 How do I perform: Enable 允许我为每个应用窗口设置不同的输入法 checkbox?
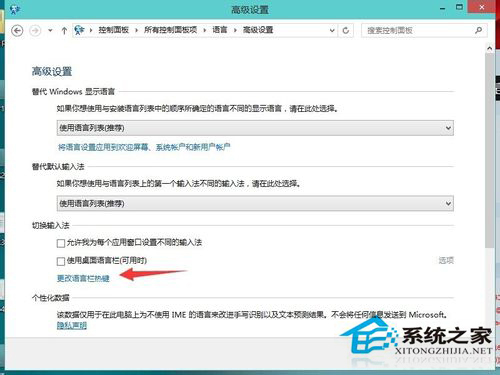[61, 243]
